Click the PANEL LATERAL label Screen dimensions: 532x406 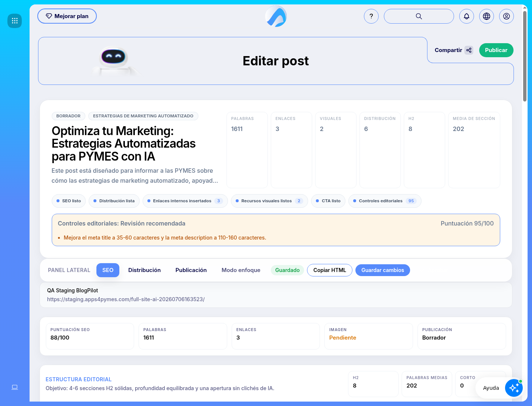[x=69, y=270]
